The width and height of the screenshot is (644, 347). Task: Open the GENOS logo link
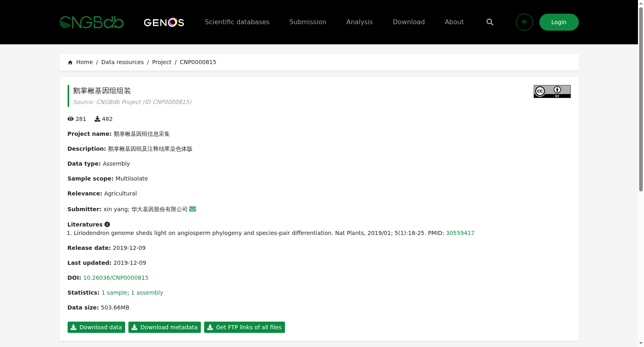(x=164, y=22)
